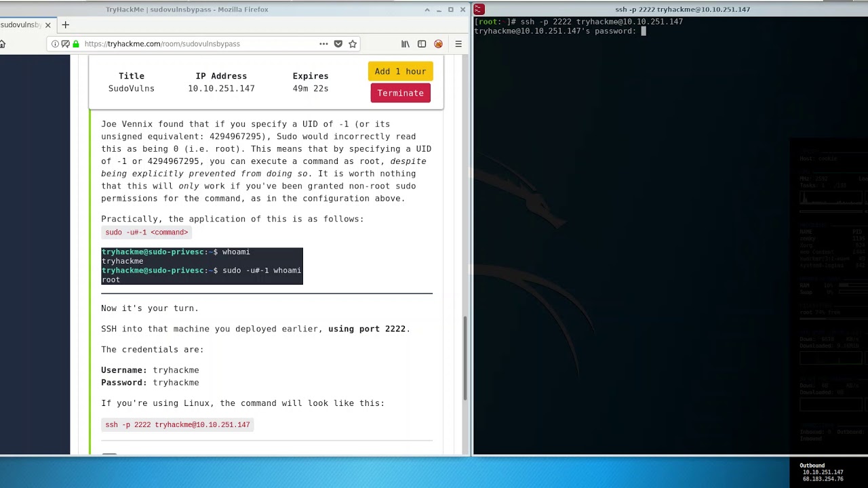Screen dimensions: 868x488
Task: Click the terminal password prompt cursor
Action: (644, 31)
